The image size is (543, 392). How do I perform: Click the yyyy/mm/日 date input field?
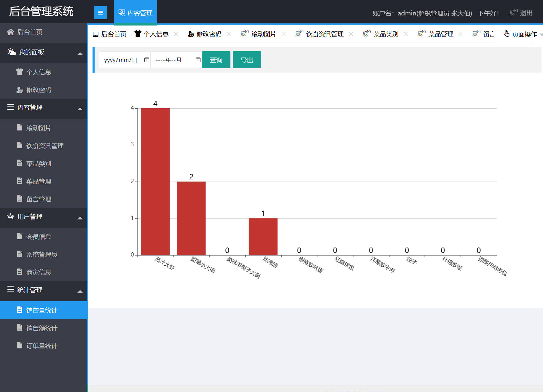pos(121,60)
